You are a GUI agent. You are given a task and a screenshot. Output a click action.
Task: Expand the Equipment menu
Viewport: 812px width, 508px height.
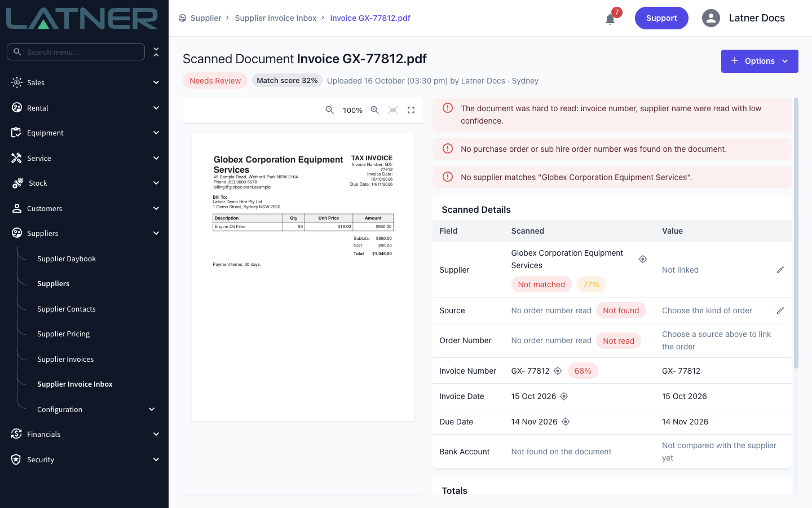pos(85,133)
